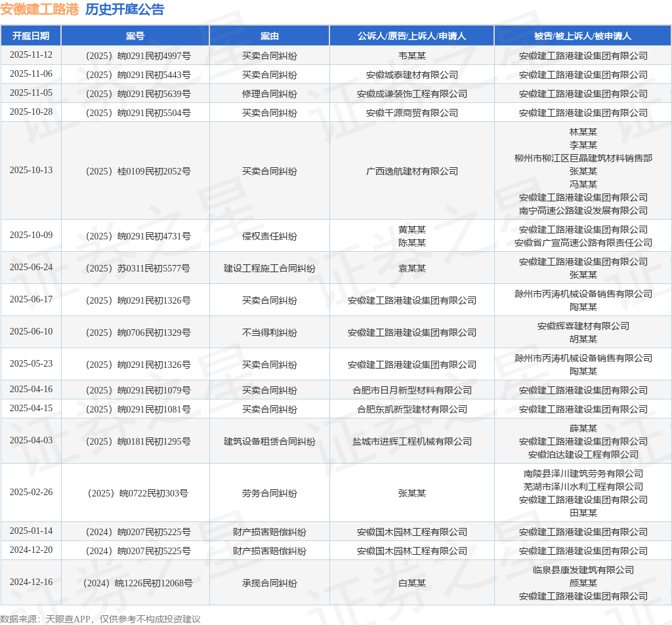Click defendant 南宁高速公路建设发展有限公司
Screen dimensions: 672x625
tap(583, 211)
